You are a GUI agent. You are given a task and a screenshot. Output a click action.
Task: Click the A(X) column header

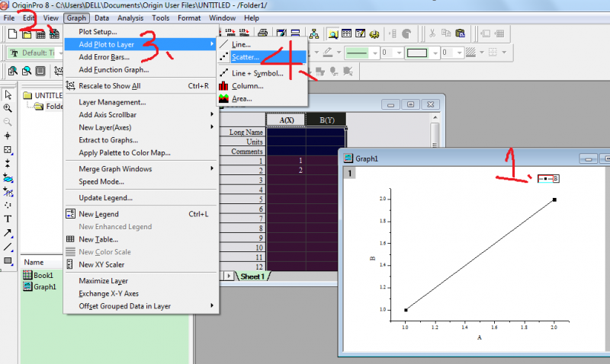point(286,120)
